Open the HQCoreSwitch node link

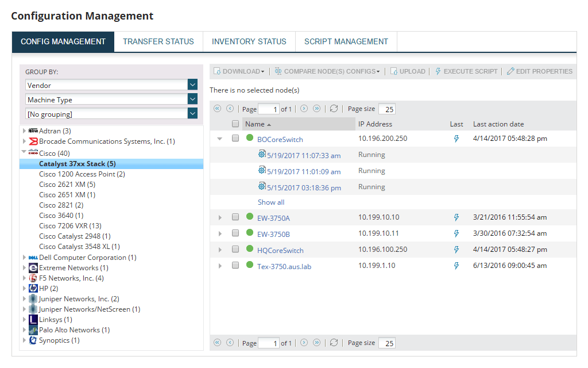click(x=280, y=250)
